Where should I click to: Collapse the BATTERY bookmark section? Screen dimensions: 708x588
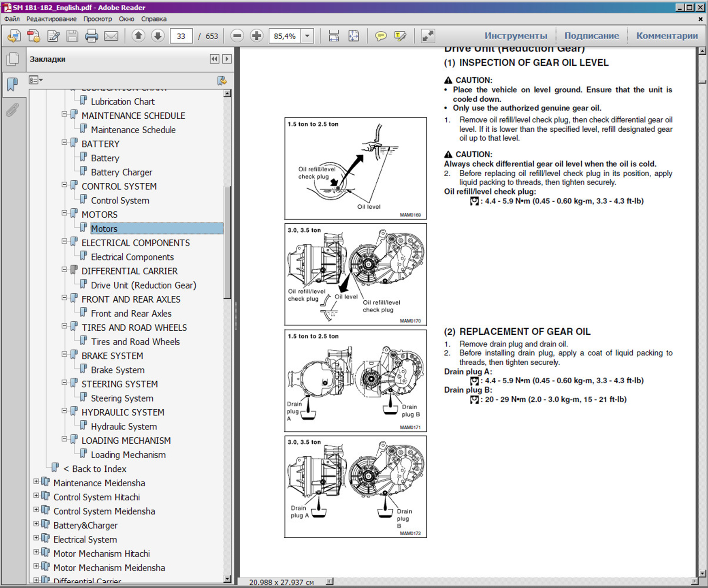coord(64,142)
